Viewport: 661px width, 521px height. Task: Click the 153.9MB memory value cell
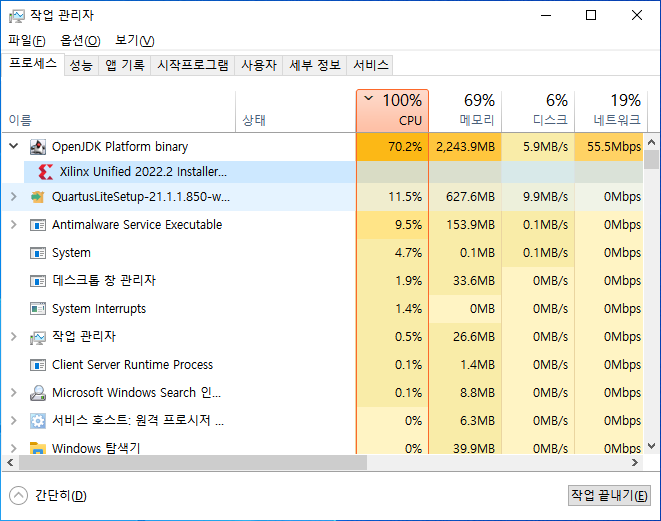tap(465, 225)
